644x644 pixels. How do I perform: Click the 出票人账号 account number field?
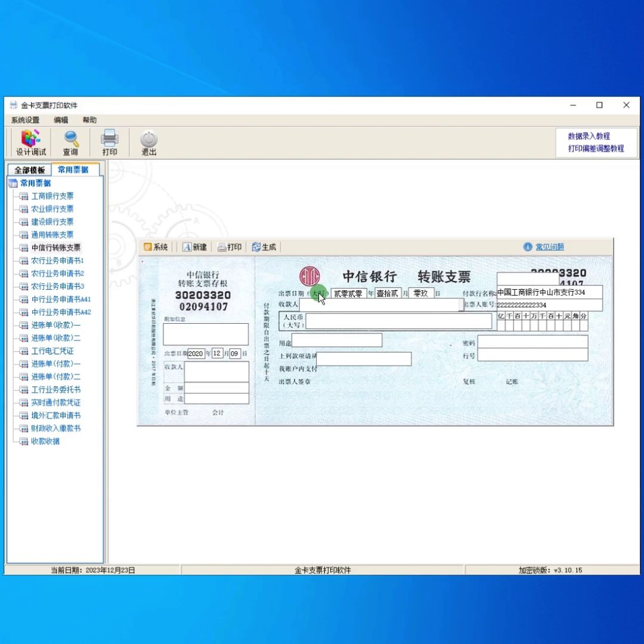550,305
